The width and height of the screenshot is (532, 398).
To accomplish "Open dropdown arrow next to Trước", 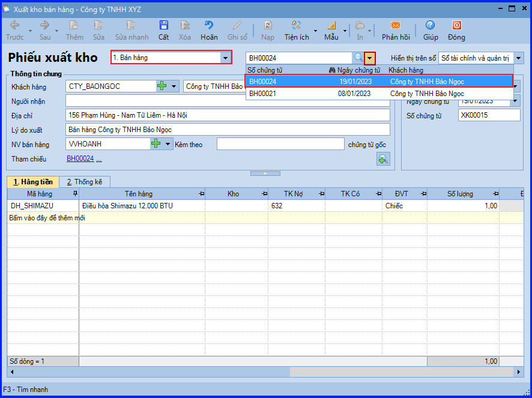I will (x=30, y=31).
